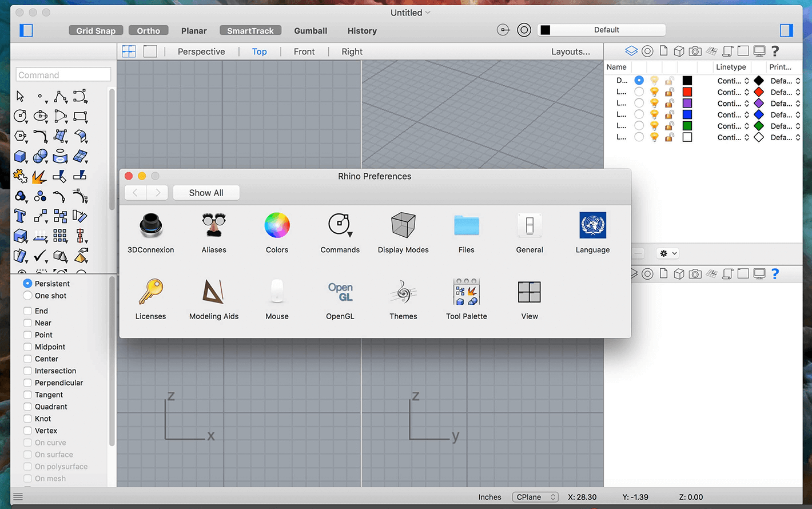This screenshot has width=812, height=509.
Task: Select the Rectangular Array tool
Action: (x=61, y=235)
